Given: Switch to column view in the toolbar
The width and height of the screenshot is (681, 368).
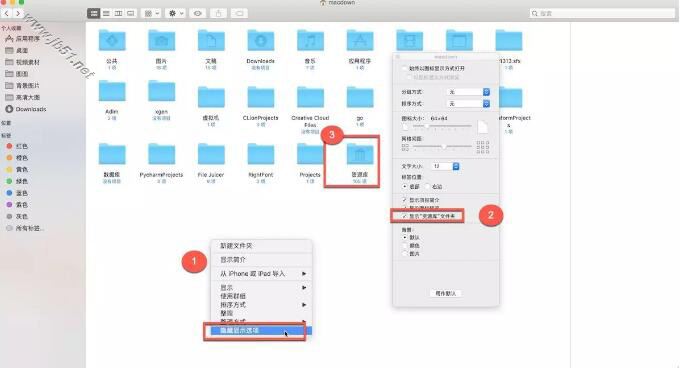Looking at the screenshot, I should pos(118,13).
